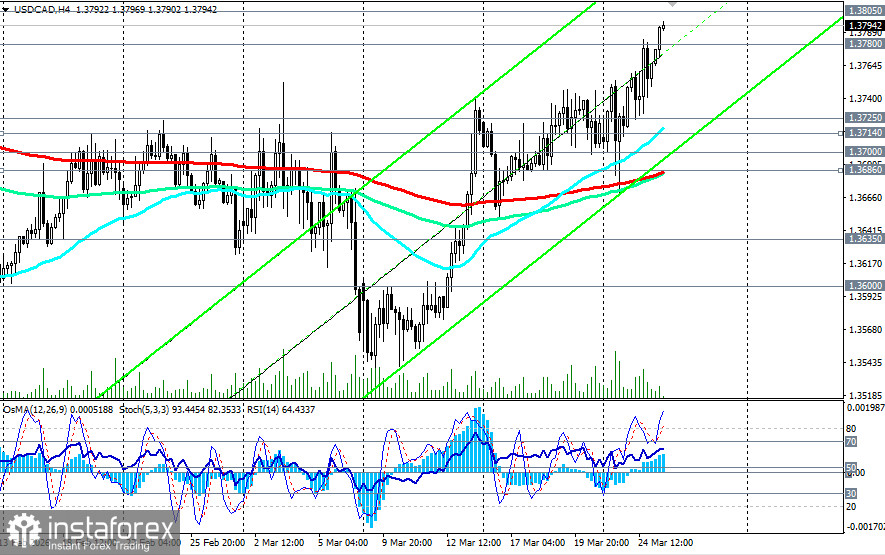Viewport: 885px width, 555px height.
Task: Click the 80 level on indicator scale
Action: click(x=851, y=429)
